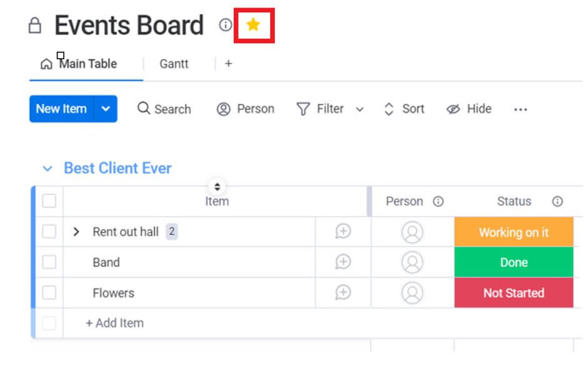Open three-dots more options in toolbar
This screenshot has width=588, height=372.
pos(521,109)
